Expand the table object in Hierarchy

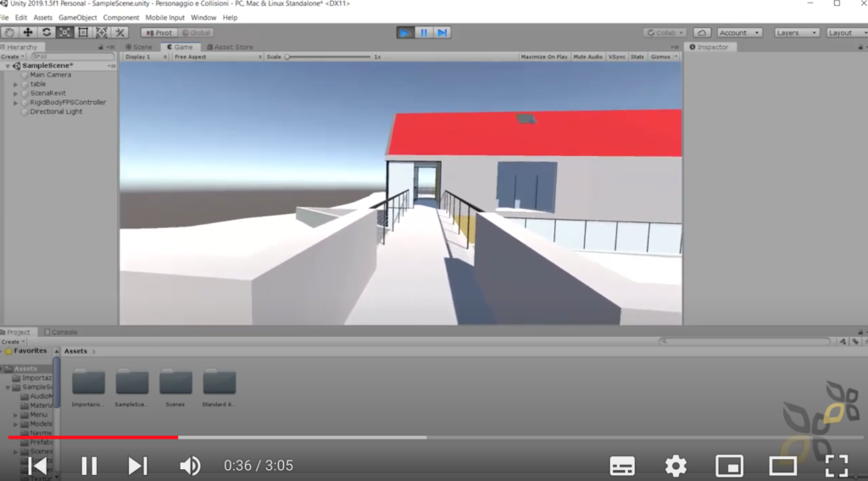pos(15,84)
